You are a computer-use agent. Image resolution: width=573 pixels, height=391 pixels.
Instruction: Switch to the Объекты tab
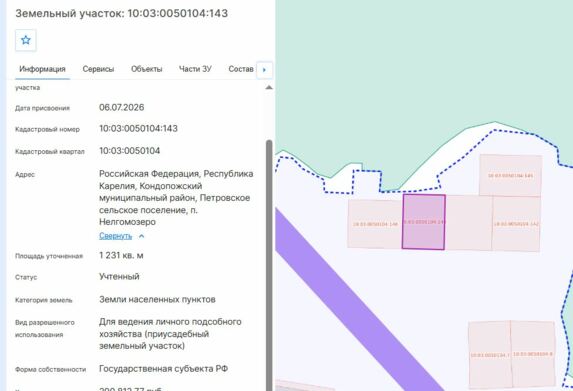coord(147,69)
